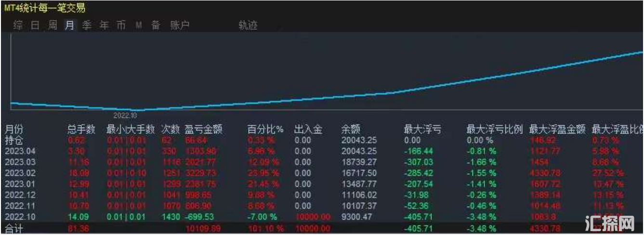Open the 备 tab
The height and width of the screenshot is (235, 644).
tap(156, 26)
